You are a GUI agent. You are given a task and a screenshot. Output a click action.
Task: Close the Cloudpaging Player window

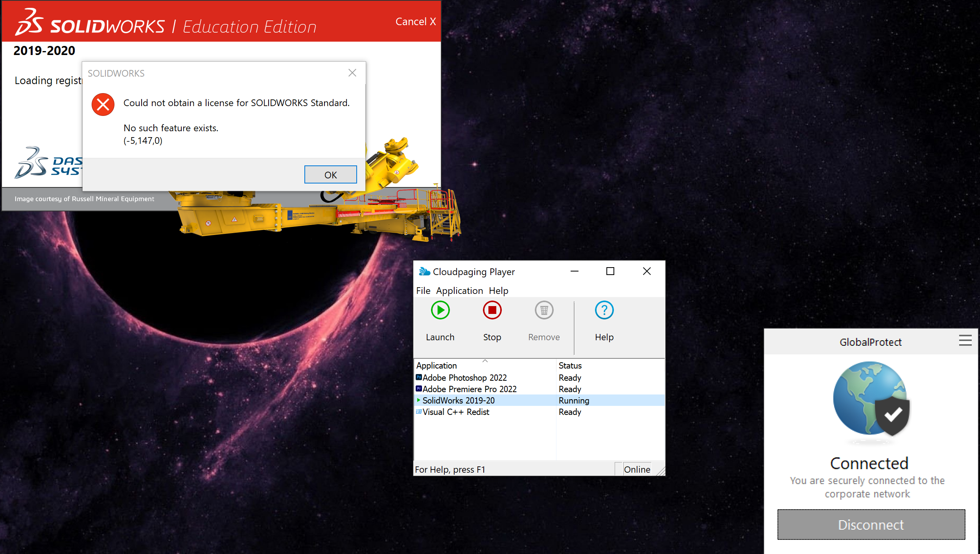647,271
